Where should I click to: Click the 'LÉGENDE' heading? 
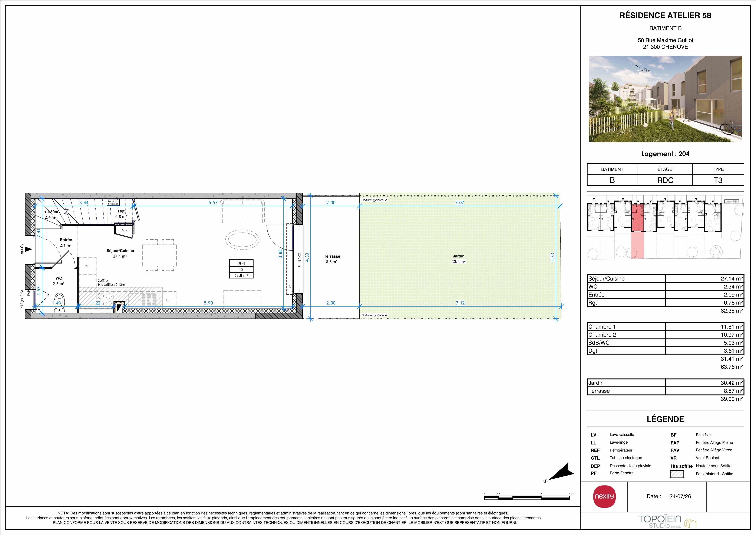[665, 419]
